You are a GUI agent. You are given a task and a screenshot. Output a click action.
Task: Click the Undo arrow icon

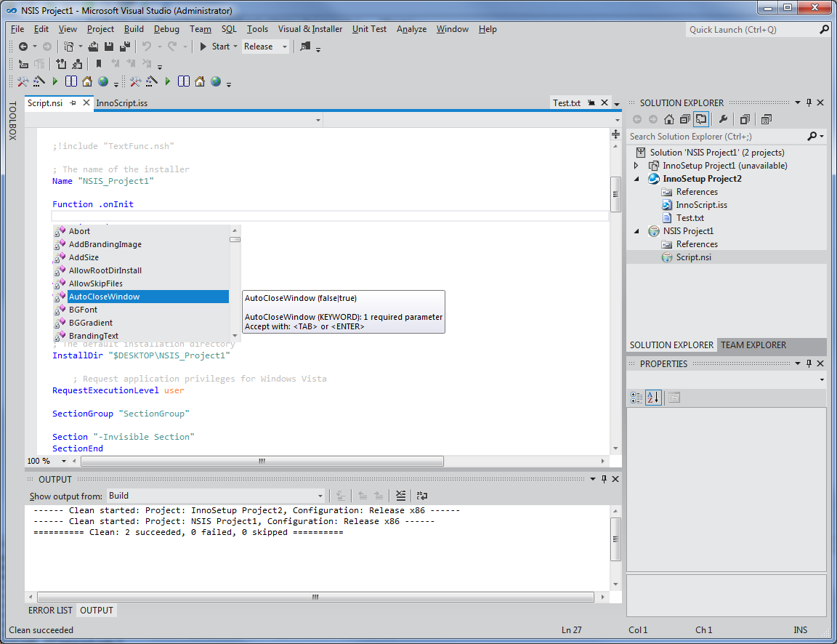(146, 47)
